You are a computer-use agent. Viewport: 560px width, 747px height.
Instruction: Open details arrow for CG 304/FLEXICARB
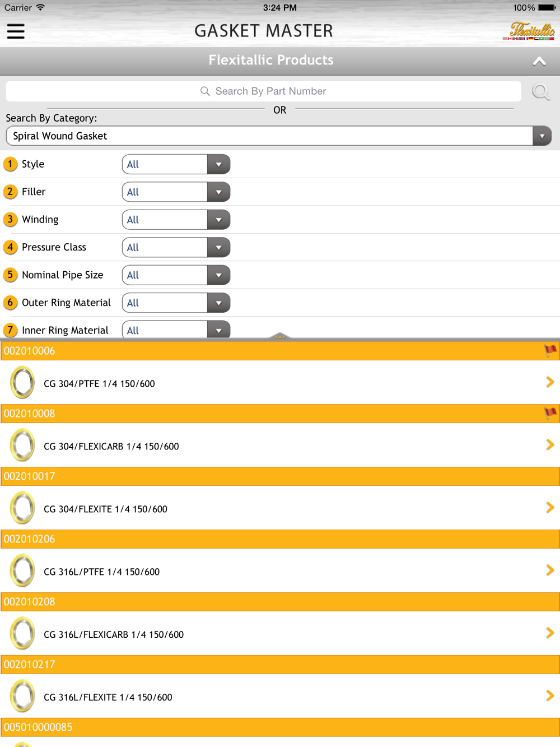click(550, 445)
